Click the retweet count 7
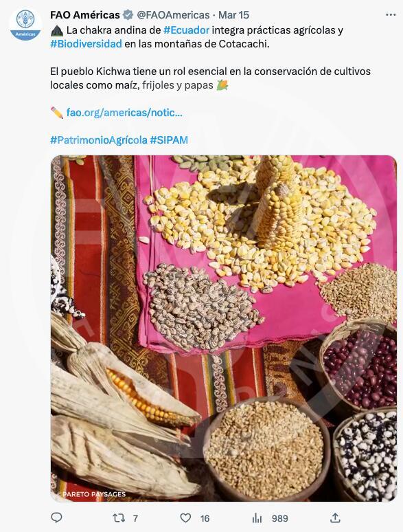The height and width of the screenshot is (532, 403). coord(135,518)
